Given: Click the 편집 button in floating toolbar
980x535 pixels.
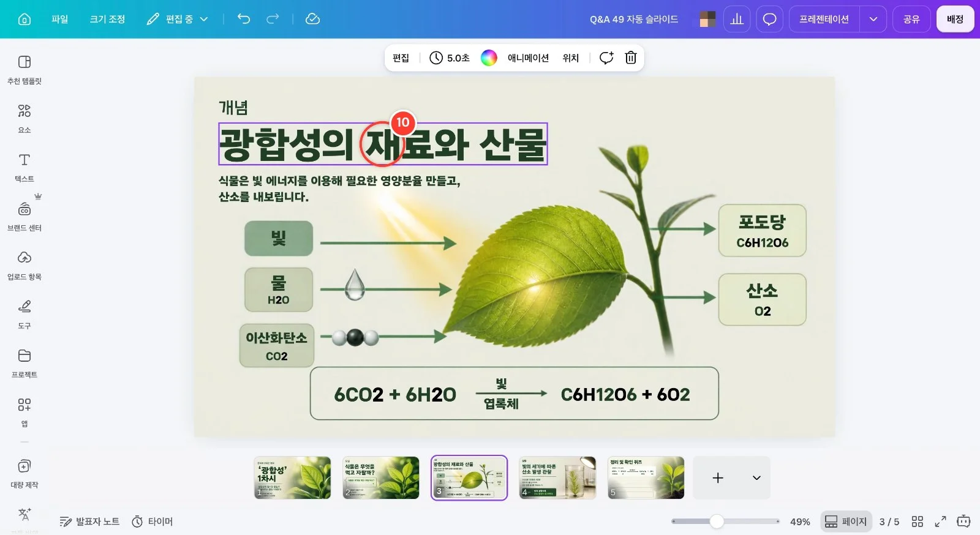Looking at the screenshot, I should 401,58.
